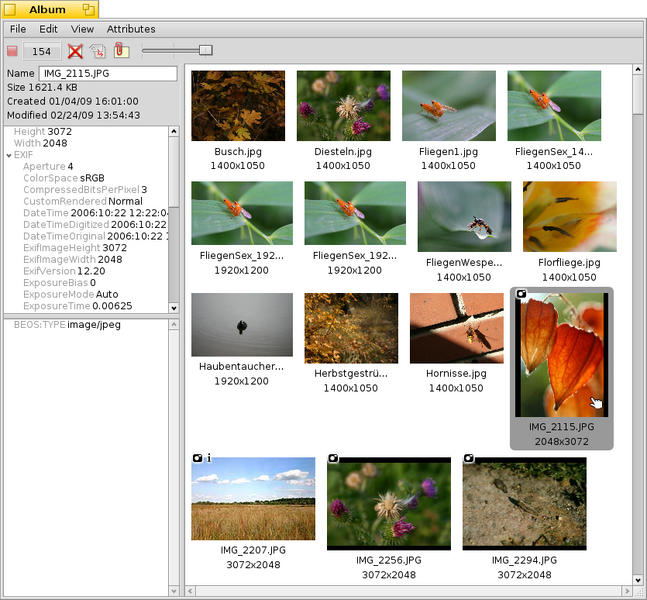
Task: Open the View menu
Action: tap(82, 29)
